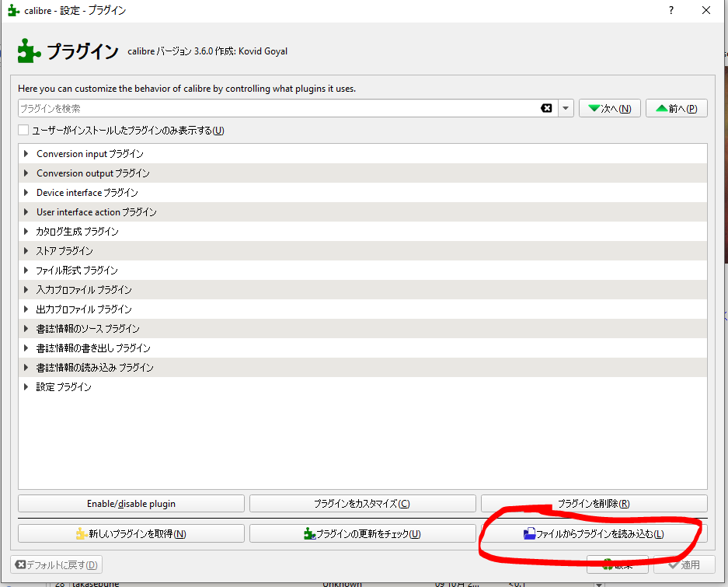Toggle the ユーザーがインストールしたプラグインのみ表示する checkbox

tap(23, 130)
